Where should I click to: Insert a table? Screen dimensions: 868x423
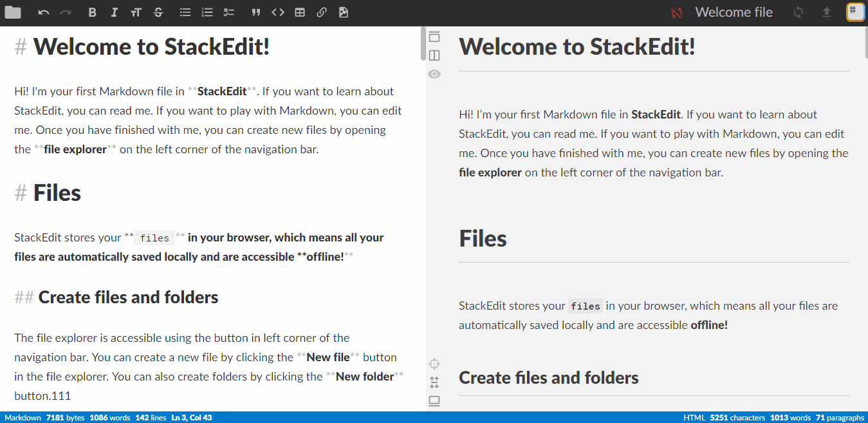(300, 12)
